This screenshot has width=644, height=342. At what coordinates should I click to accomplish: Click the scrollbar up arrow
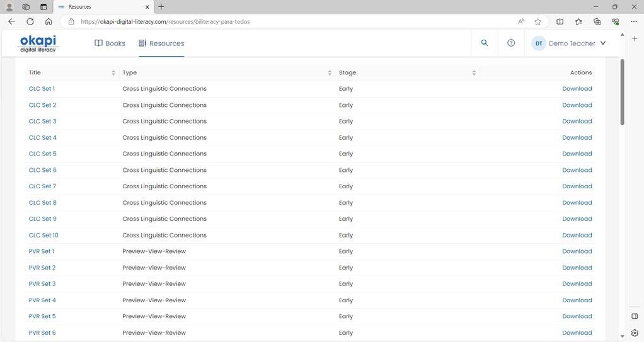[x=622, y=35]
